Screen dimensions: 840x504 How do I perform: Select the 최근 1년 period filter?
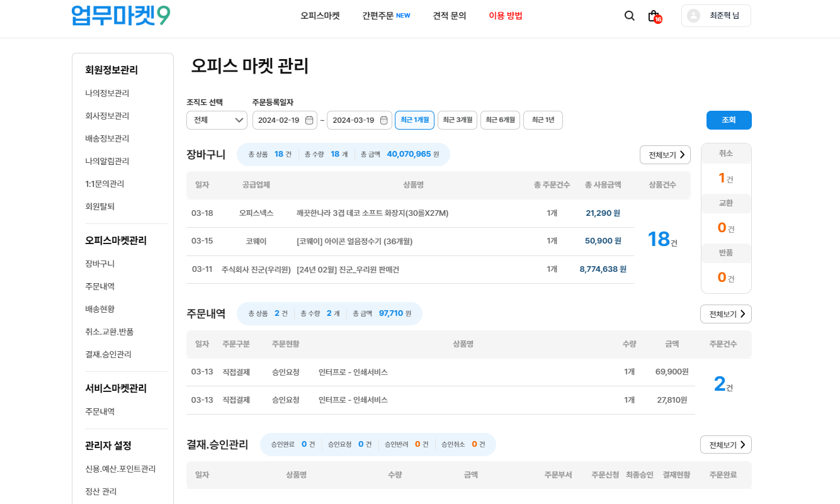[543, 120]
